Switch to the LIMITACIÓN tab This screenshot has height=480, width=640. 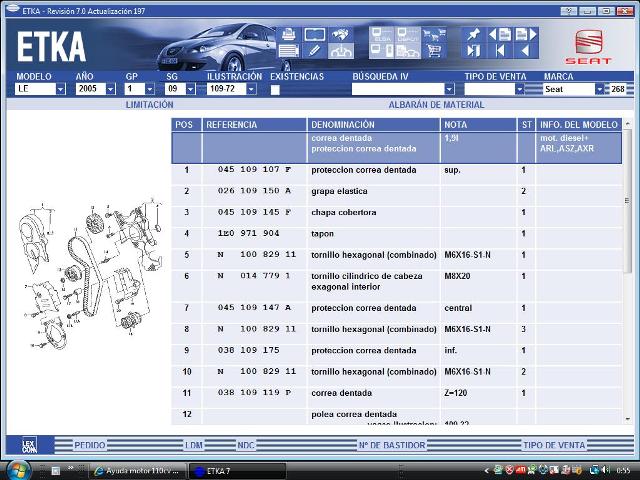(x=149, y=105)
